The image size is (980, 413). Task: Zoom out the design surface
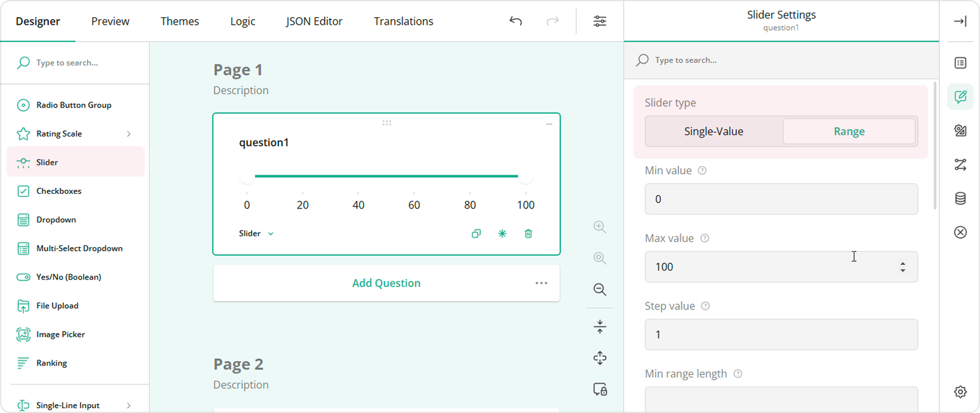(599, 290)
